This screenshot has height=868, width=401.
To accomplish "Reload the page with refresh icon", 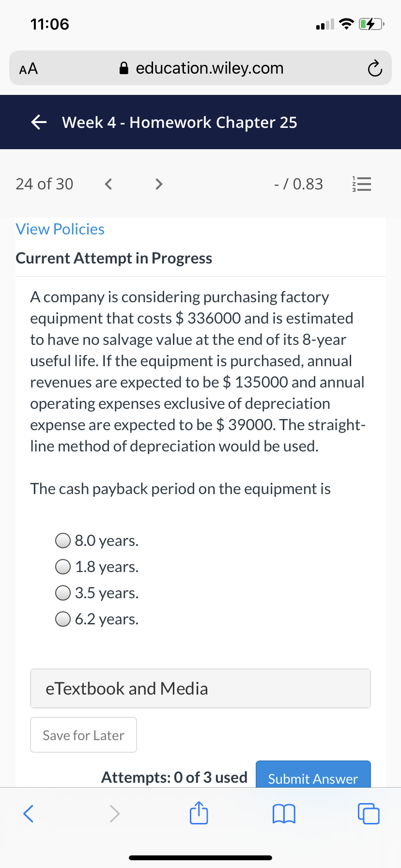I will pos(374,69).
